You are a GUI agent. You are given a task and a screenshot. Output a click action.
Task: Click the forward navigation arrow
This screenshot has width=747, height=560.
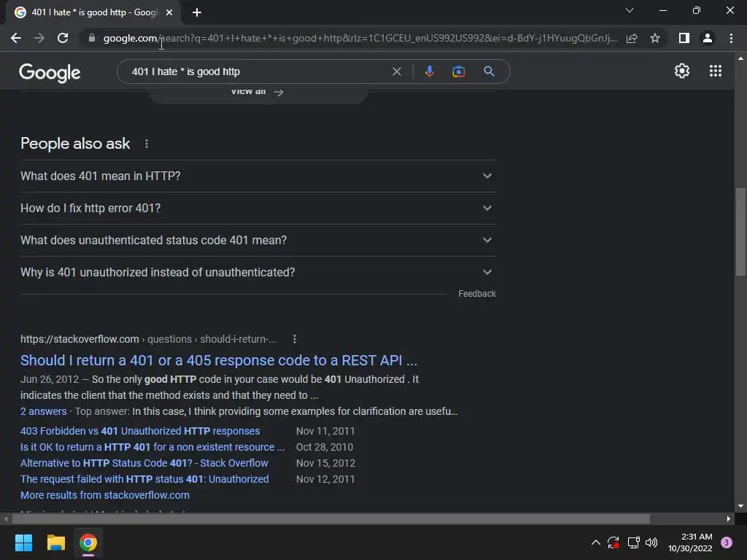(39, 38)
